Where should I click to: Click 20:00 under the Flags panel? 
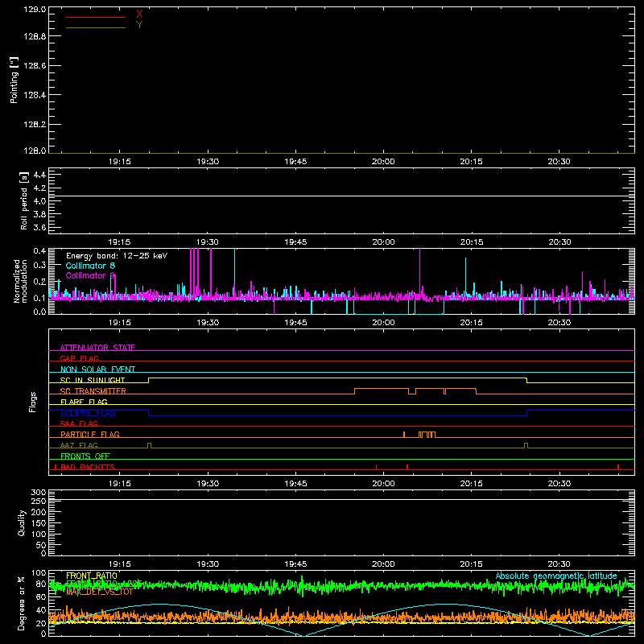pos(383,484)
